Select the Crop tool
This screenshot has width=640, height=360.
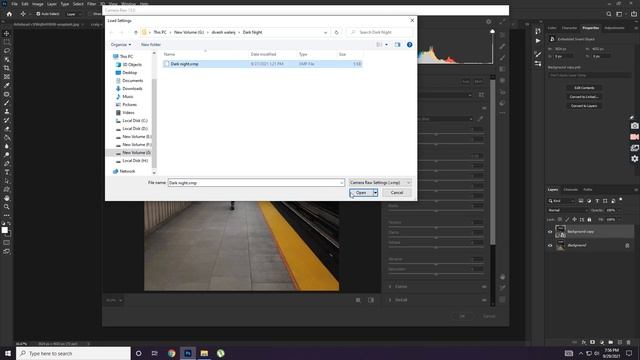[7, 68]
